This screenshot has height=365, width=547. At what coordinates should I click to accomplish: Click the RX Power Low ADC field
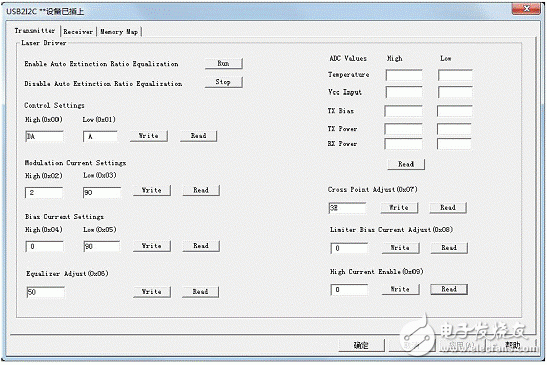pos(454,144)
